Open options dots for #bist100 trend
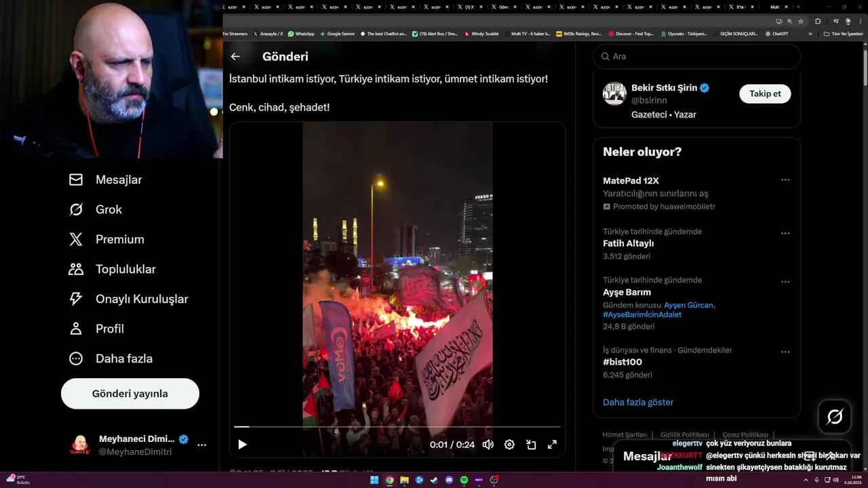868x488 pixels. coord(785,352)
